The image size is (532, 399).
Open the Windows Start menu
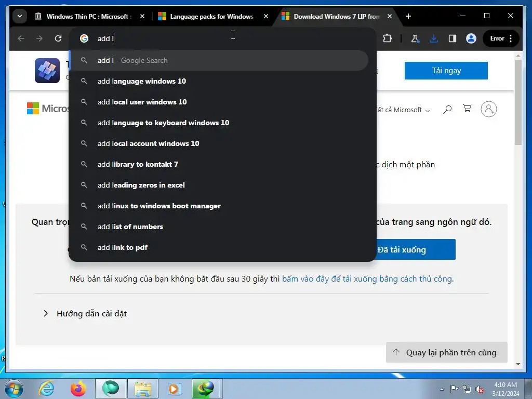(14, 389)
